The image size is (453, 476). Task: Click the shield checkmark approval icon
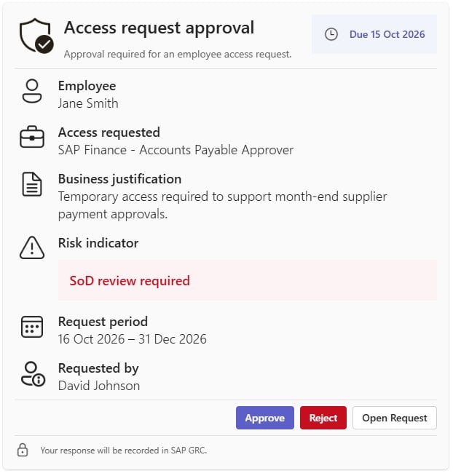[x=36, y=36]
